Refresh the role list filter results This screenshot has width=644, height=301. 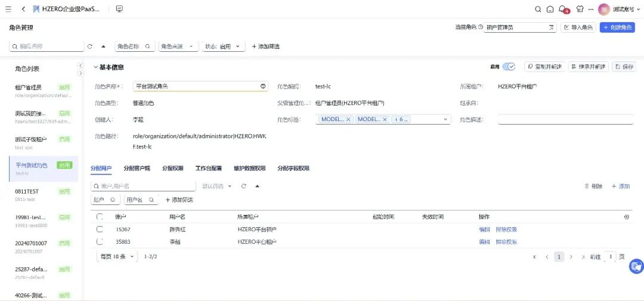pyautogui.click(x=90, y=46)
